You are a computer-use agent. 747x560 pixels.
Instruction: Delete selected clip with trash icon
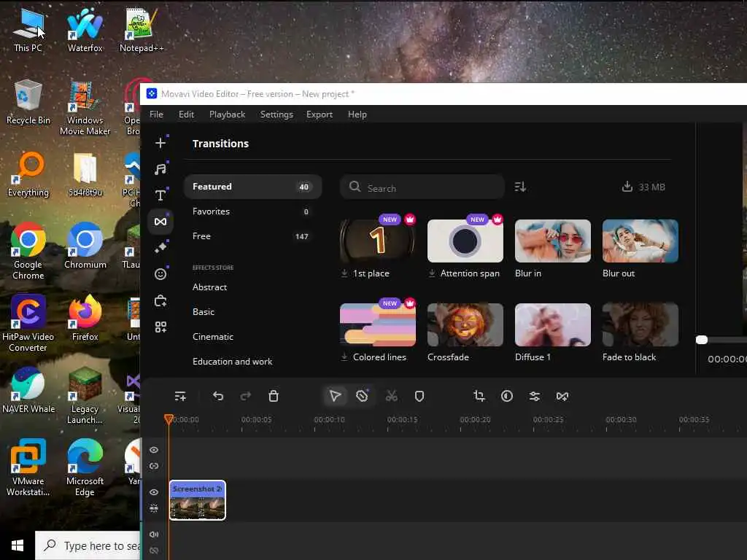click(x=274, y=396)
